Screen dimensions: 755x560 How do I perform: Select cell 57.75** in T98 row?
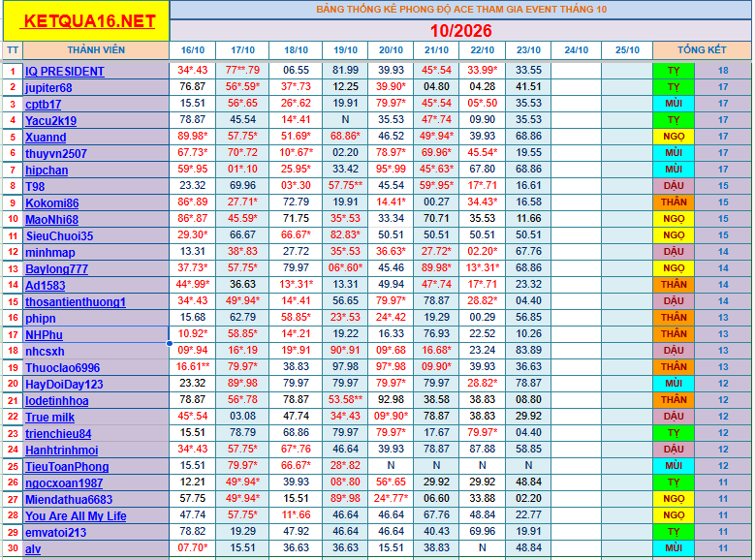pyautogui.click(x=345, y=185)
